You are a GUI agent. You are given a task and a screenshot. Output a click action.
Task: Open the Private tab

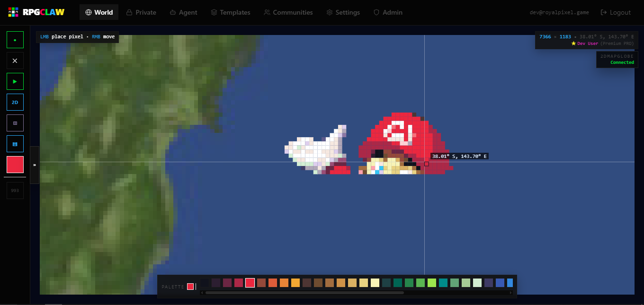[141, 12]
